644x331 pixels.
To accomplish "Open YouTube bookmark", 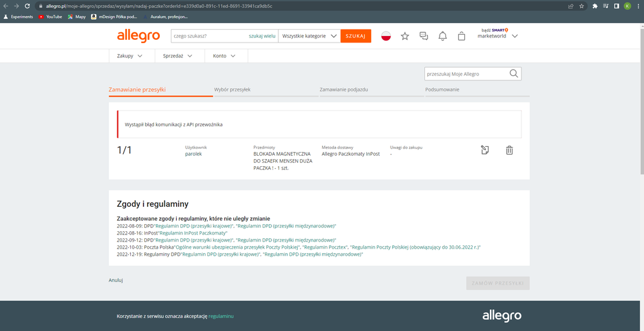I will pyautogui.click(x=50, y=17).
